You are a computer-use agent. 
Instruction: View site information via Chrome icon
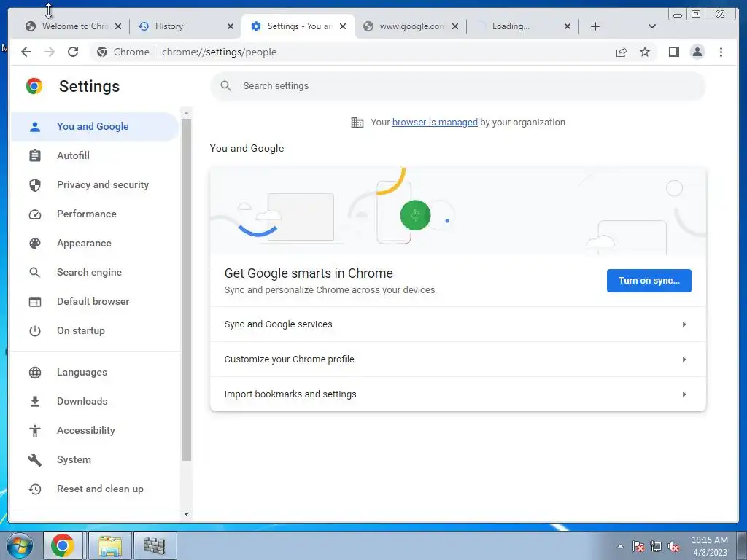point(102,52)
